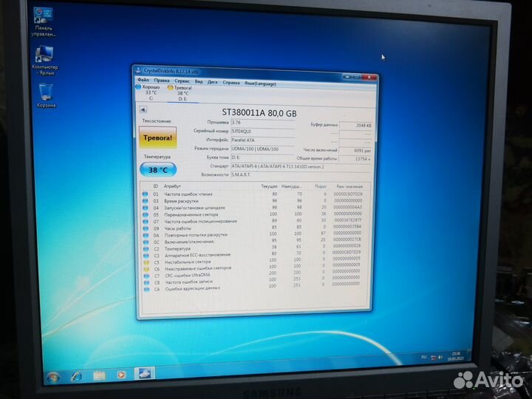Select Частота ошибок позиционирования row

253,221
